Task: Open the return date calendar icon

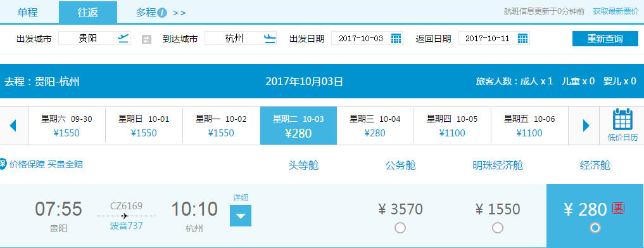Action: point(522,39)
